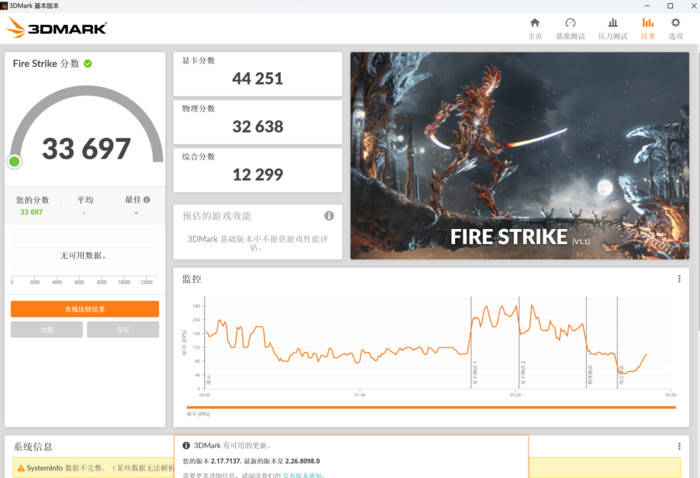
Task: Maximize the 3DMark window
Action: (x=670, y=6)
